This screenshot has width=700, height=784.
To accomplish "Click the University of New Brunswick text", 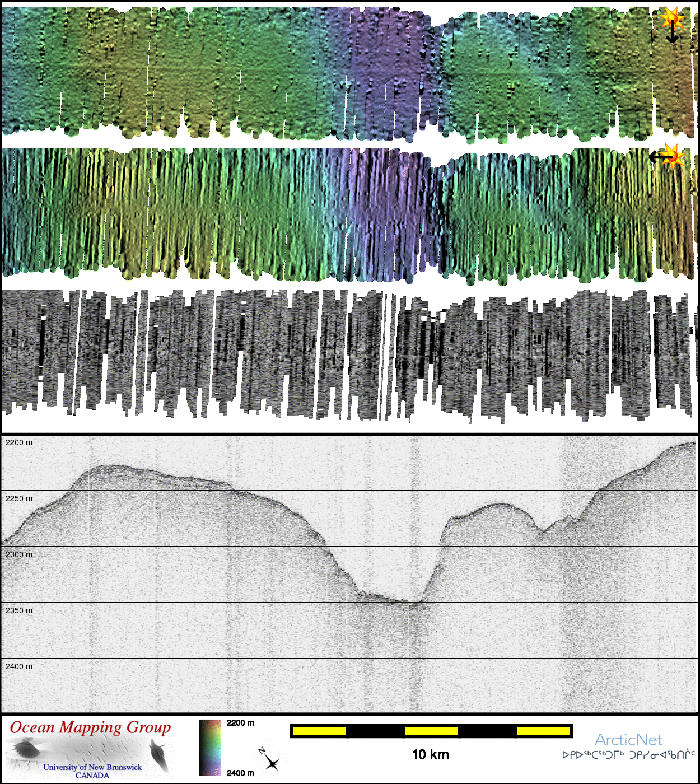I will tap(92, 767).
